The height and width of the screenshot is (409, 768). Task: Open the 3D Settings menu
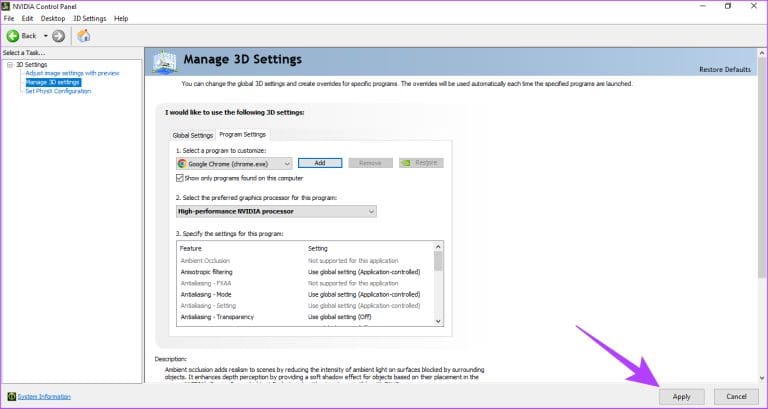[91, 19]
